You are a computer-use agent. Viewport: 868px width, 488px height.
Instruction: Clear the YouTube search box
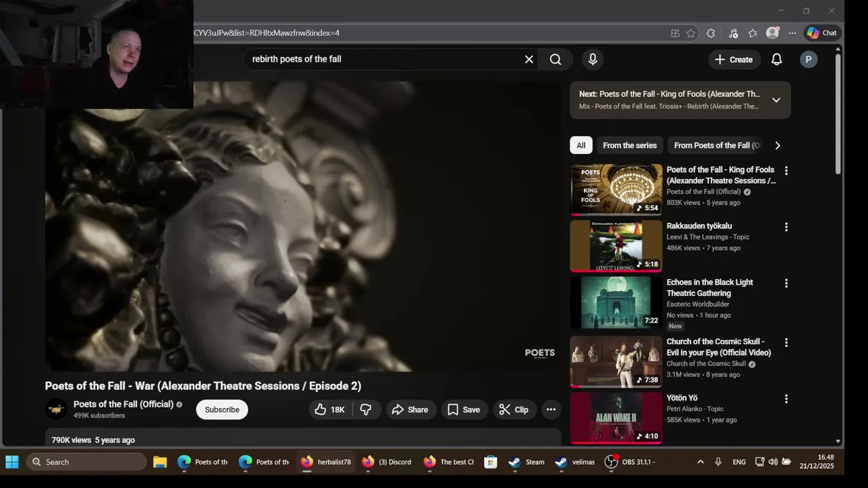tap(529, 60)
